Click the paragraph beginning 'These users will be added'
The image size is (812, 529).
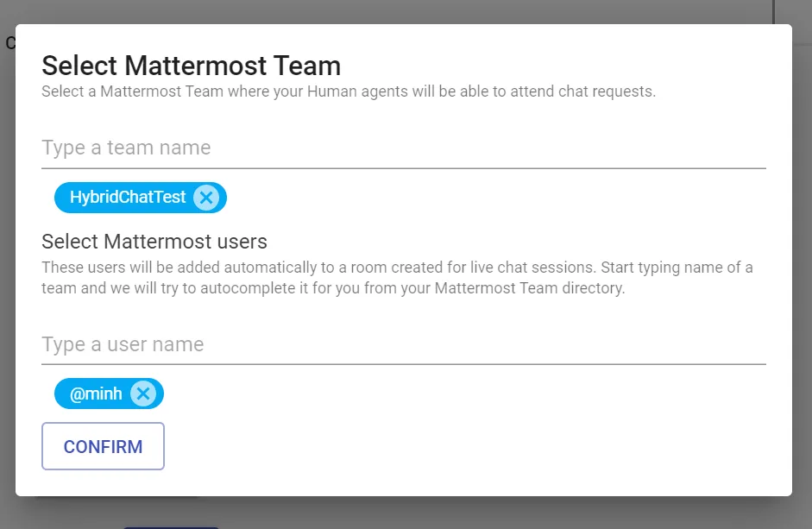click(x=397, y=278)
